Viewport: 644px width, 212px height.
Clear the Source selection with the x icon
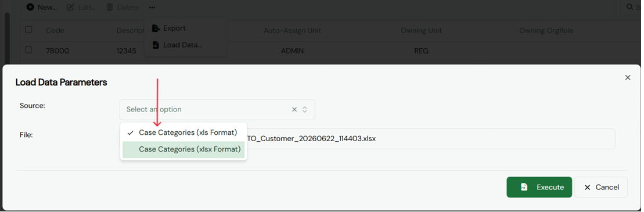pyautogui.click(x=294, y=109)
